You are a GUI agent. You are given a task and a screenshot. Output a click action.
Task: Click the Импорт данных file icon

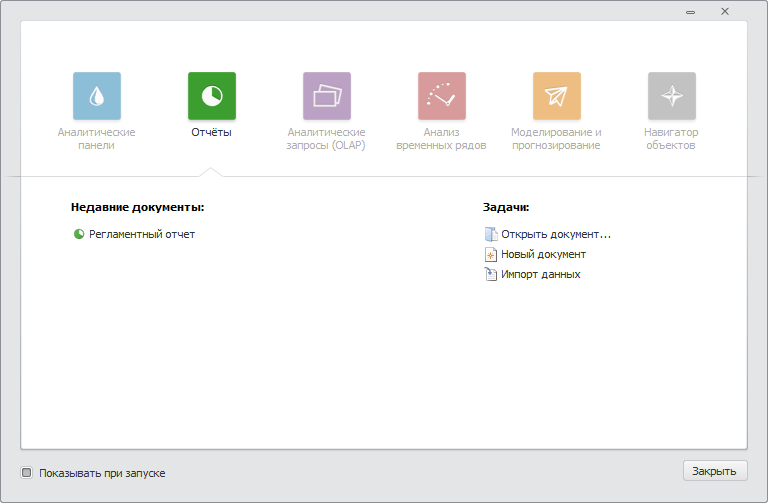tap(490, 274)
